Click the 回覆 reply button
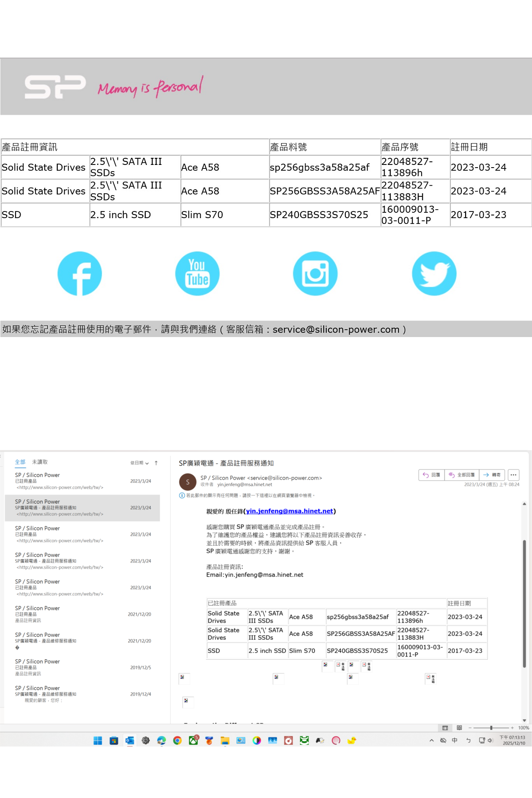This screenshot has height=798, width=532. (431, 475)
